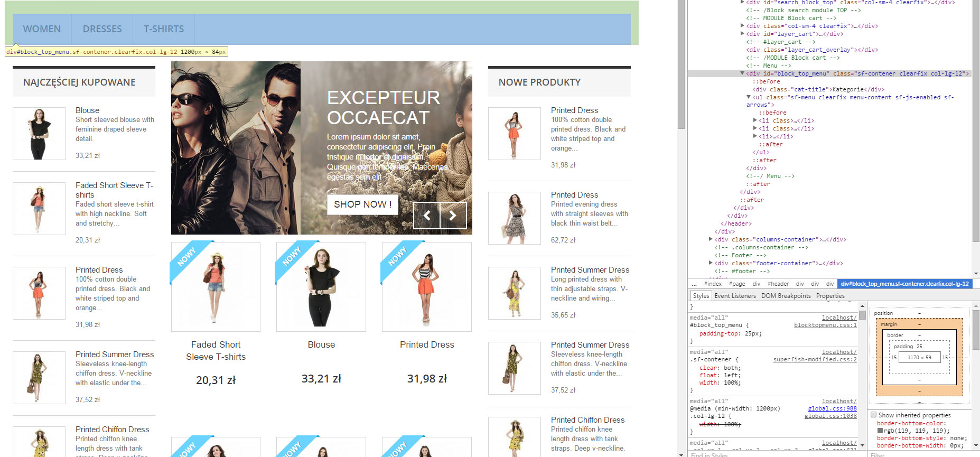Click the breadcrumb ellipsis

(694, 284)
